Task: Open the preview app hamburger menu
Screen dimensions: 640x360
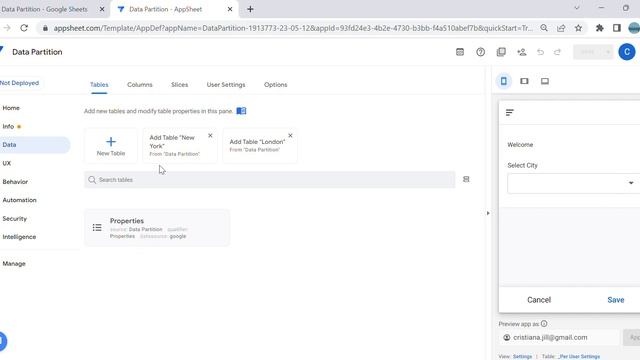Action: 510,113
